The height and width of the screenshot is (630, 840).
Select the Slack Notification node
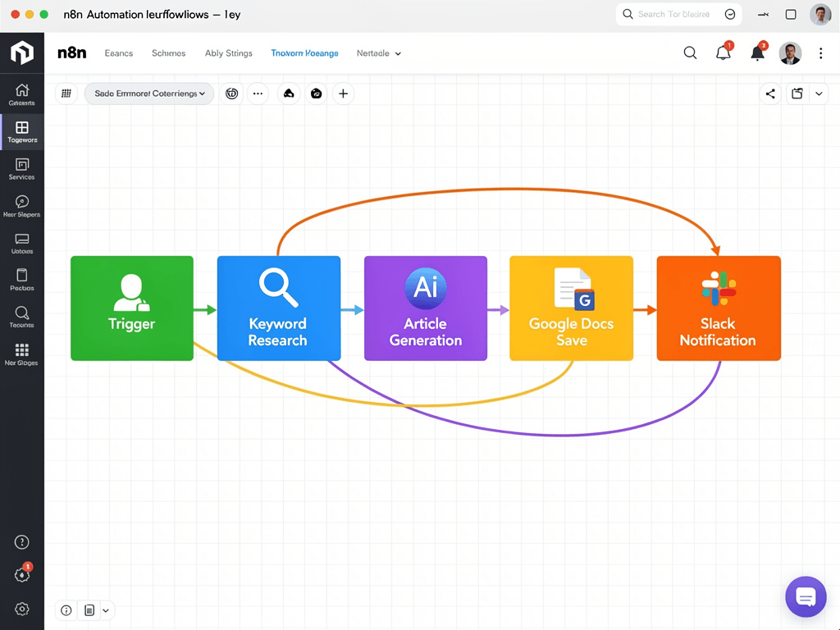(x=718, y=308)
